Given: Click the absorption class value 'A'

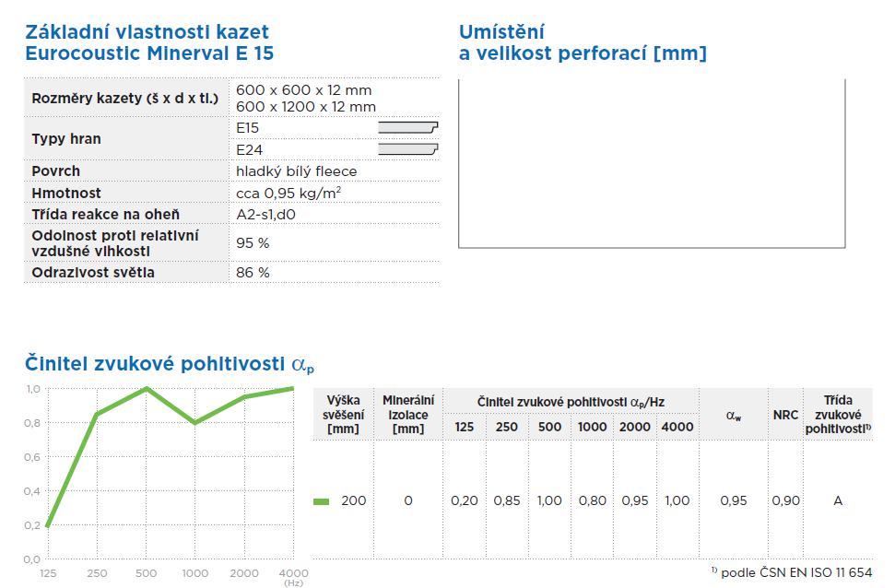Looking at the screenshot, I should coord(838,500).
